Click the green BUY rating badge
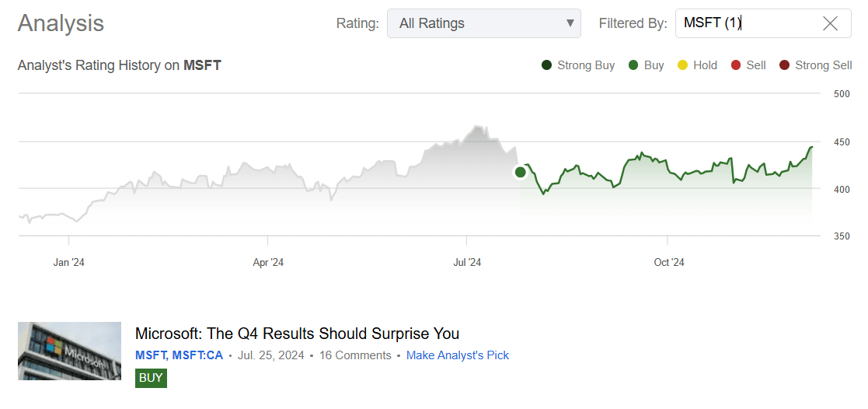868x409 pixels. (151, 378)
